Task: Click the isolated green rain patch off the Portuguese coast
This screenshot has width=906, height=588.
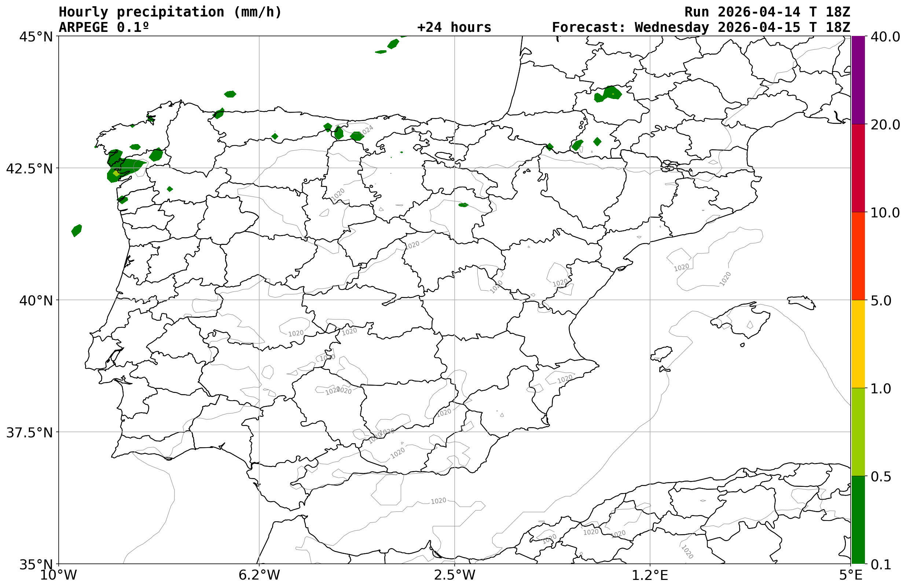Action: [77, 230]
